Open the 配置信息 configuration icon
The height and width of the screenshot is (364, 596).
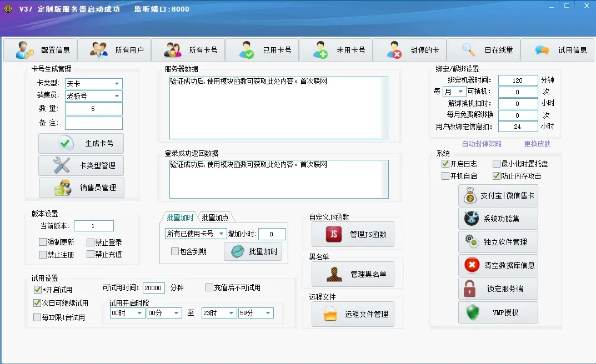(x=24, y=50)
